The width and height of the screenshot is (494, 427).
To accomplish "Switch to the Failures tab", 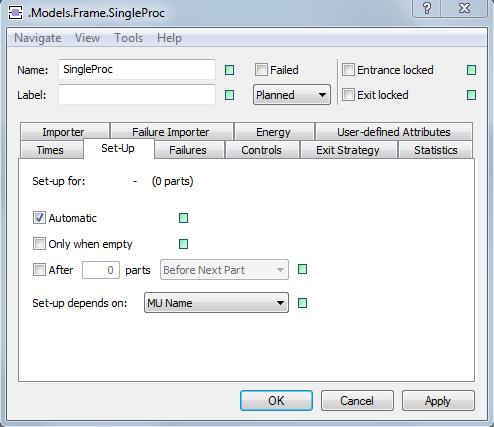I will 188,150.
